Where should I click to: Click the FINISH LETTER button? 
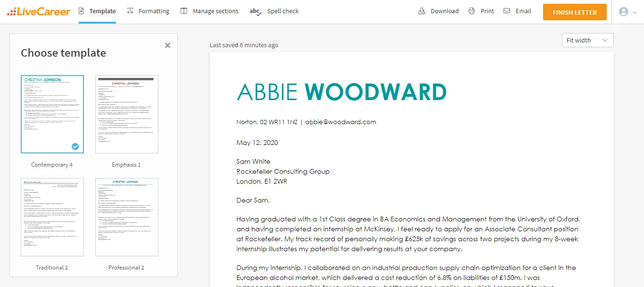point(575,12)
